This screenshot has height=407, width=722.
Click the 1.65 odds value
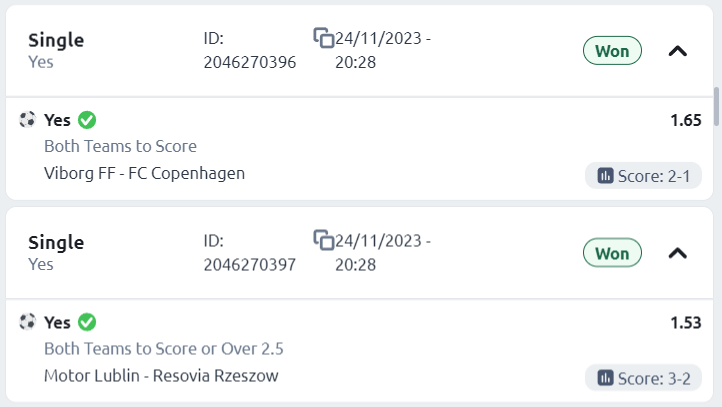tap(686, 120)
